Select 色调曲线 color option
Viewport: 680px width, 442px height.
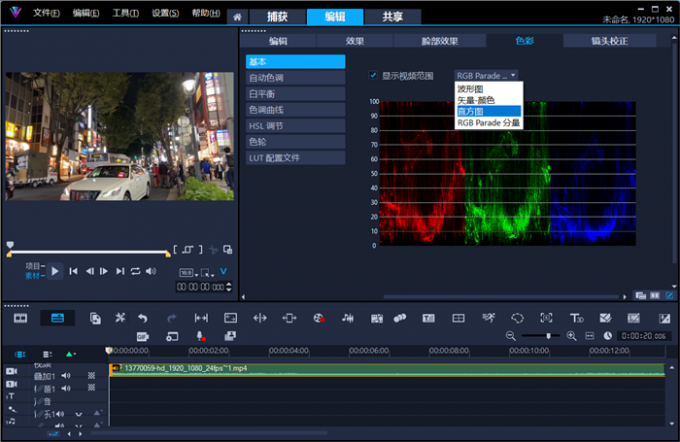point(295,110)
